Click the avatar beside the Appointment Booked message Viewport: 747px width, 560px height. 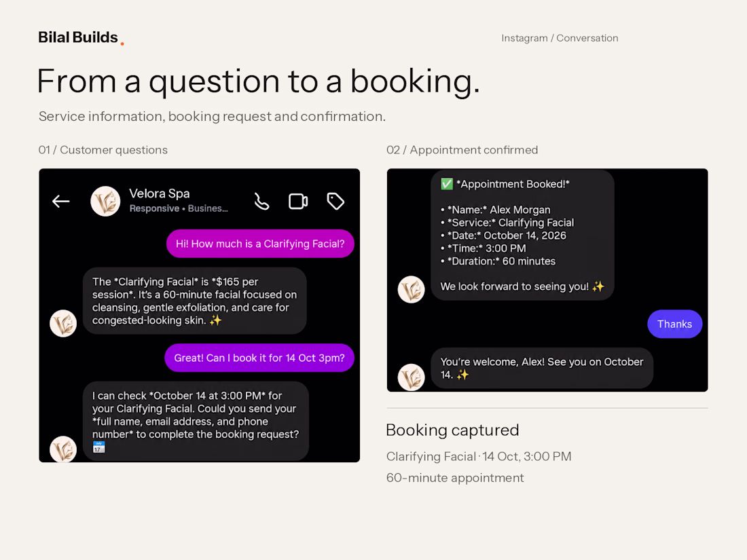click(411, 290)
